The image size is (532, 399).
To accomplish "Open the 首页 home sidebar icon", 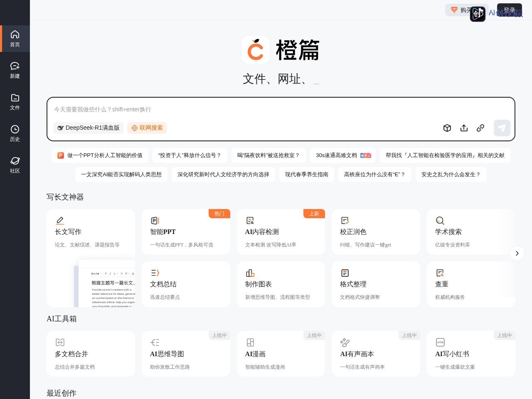I will coord(15,34).
